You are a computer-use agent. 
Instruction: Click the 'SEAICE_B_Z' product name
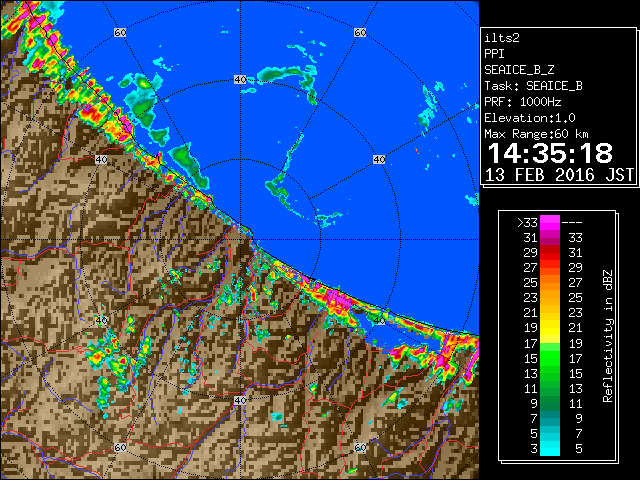click(x=519, y=70)
